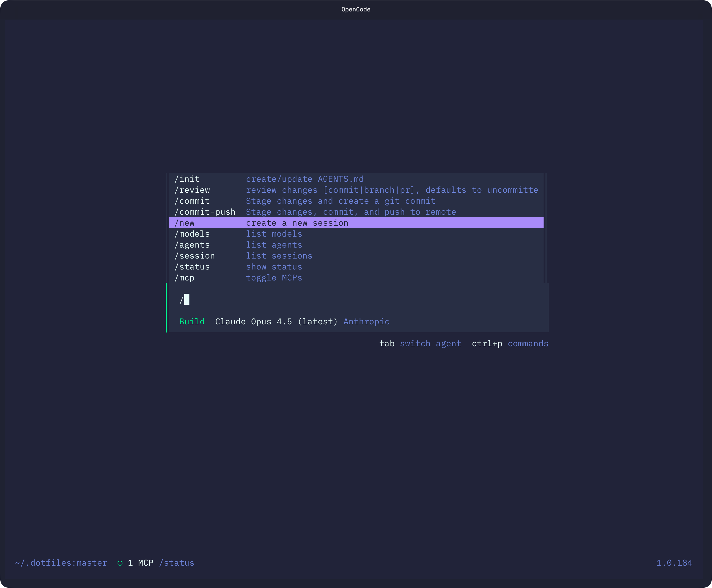Viewport: 712px width, 588px height.
Task: Click the Anthropic provider label
Action: point(366,322)
